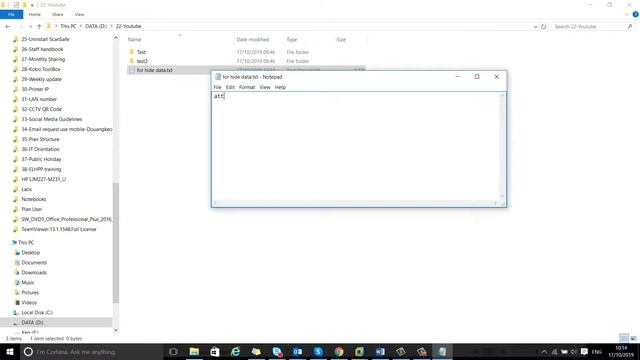Open 28-Kobo ToolBox folder in sidebar
Screen dimensions: 640x360
point(41,69)
